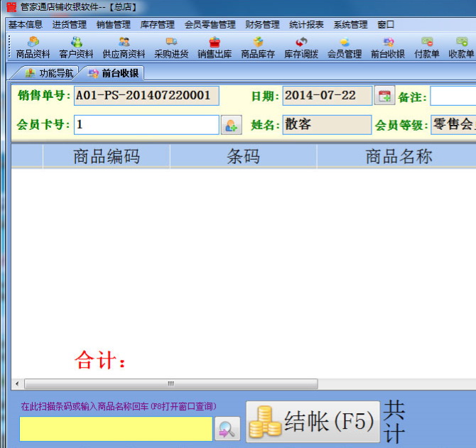The image size is (476, 448).
Task: Click the red 合计 label
Action: (100, 360)
